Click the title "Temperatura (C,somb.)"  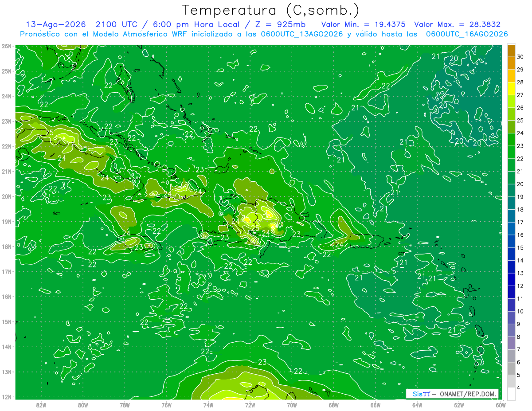271,11
